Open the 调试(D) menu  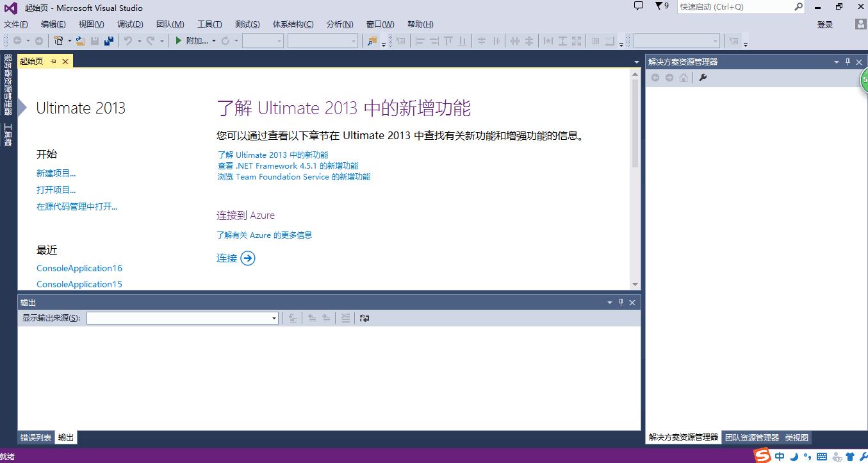tap(130, 24)
